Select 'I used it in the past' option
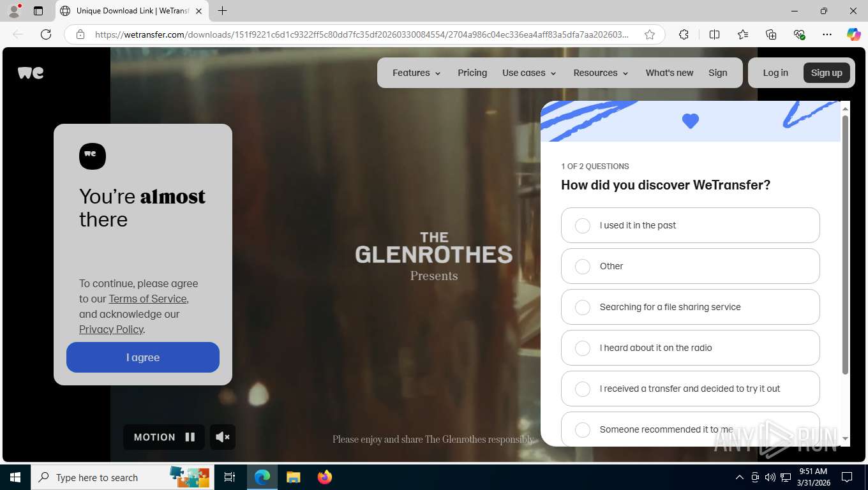 (690, 225)
